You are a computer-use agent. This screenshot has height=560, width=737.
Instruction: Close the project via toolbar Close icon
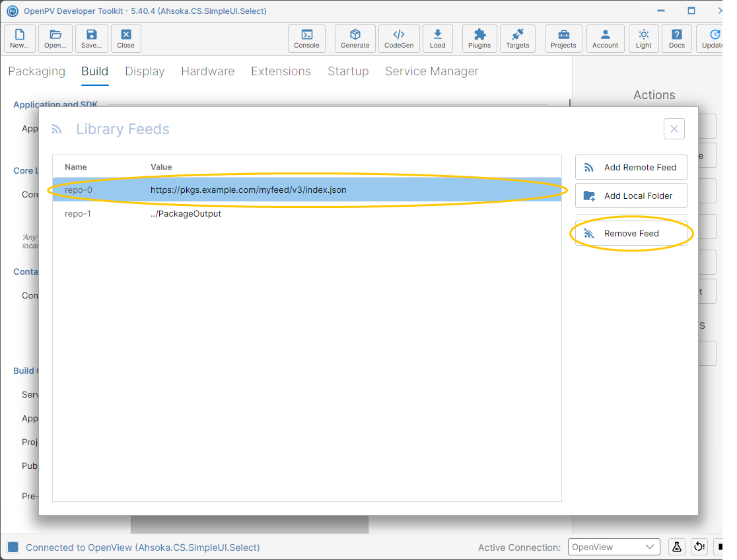pyautogui.click(x=125, y=38)
